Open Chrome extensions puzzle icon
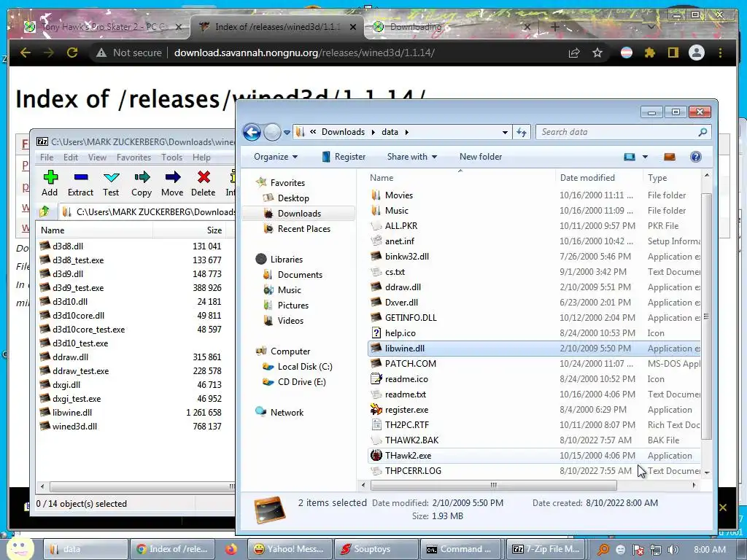The width and height of the screenshot is (747, 560). [650, 52]
